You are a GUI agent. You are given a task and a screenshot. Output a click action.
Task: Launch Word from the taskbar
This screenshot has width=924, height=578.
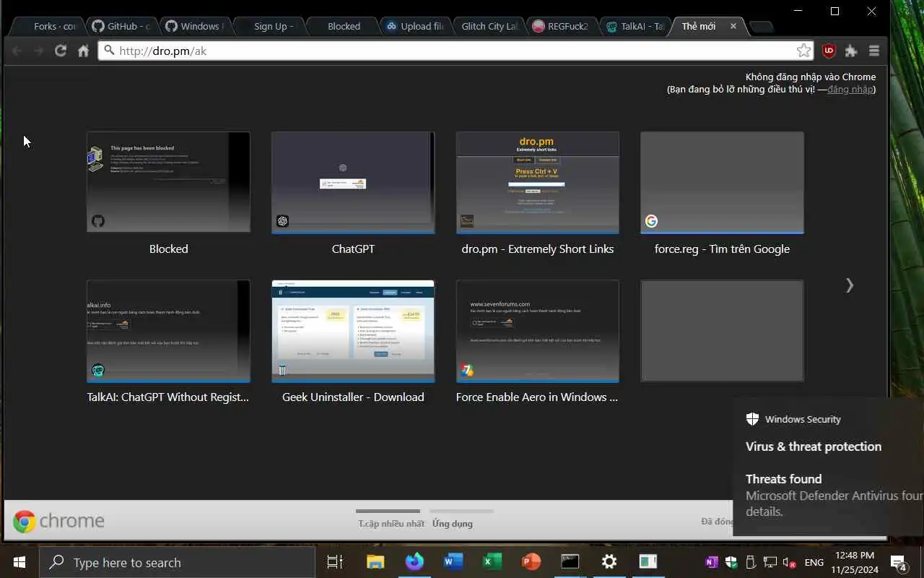point(453,562)
